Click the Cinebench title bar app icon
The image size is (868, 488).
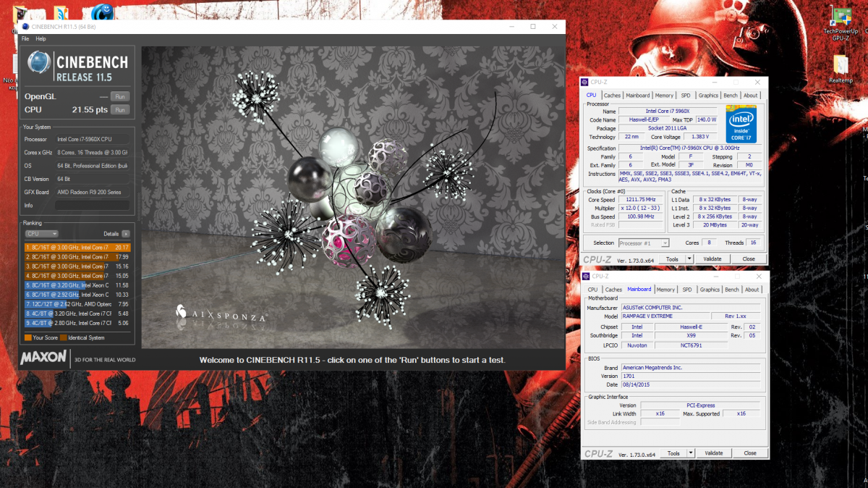point(26,27)
